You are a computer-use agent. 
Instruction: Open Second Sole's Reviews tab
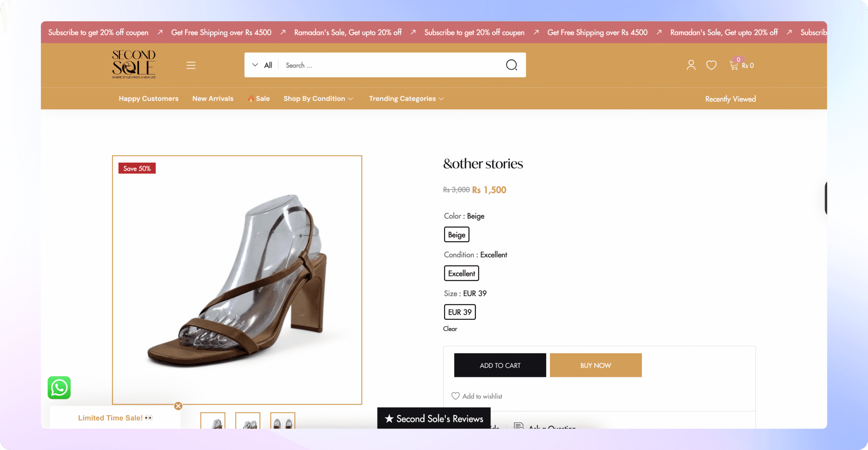[434, 418]
